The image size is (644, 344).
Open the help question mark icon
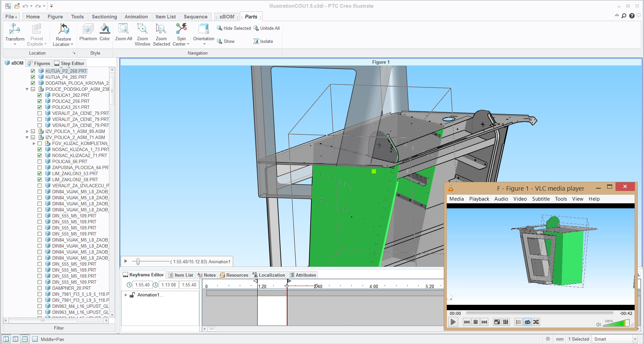point(632,16)
